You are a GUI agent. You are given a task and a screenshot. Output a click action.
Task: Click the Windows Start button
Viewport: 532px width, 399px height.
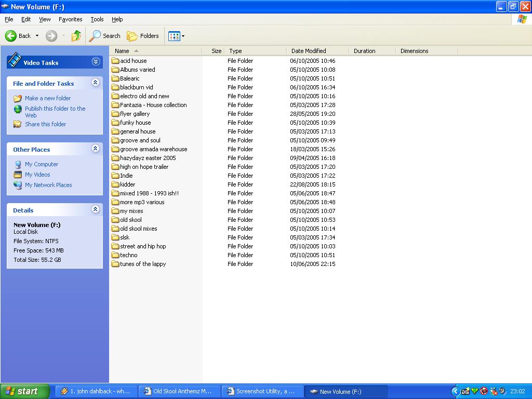[25, 391]
